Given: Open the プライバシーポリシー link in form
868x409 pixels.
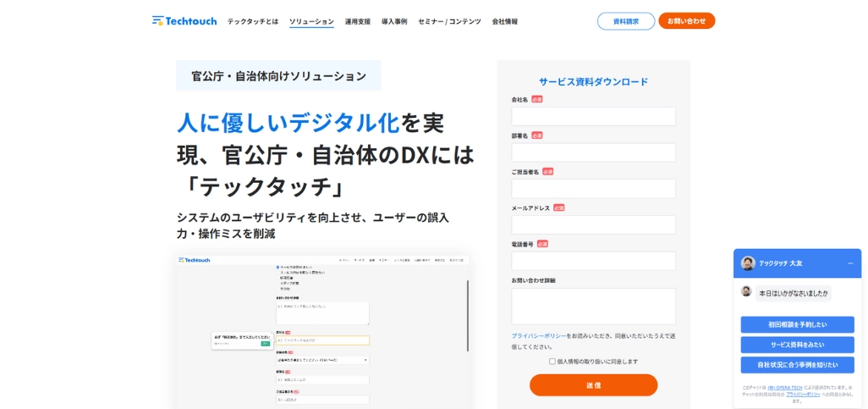Looking at the screenshot, I should coord(539,336).
